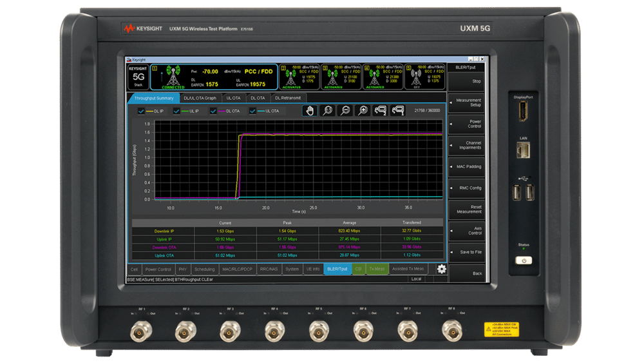The height and width of the screenshot is (363, 644).
Task: Select the BLER/Tput bottom tab
Action: [337, 270]
